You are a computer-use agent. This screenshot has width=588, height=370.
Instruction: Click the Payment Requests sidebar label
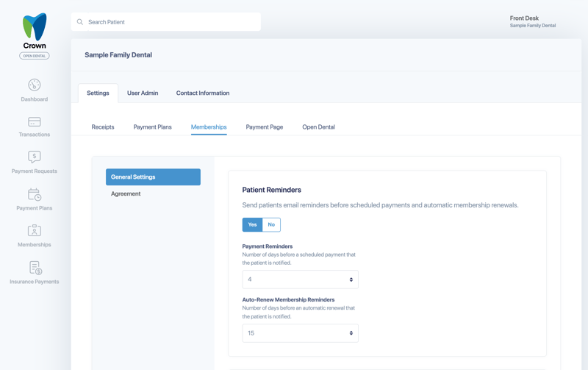click(x=34, y=171)
